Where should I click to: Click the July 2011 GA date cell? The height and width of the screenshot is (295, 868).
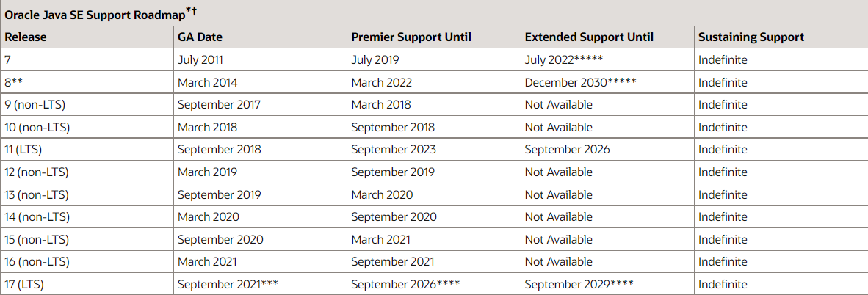point(200,59)
